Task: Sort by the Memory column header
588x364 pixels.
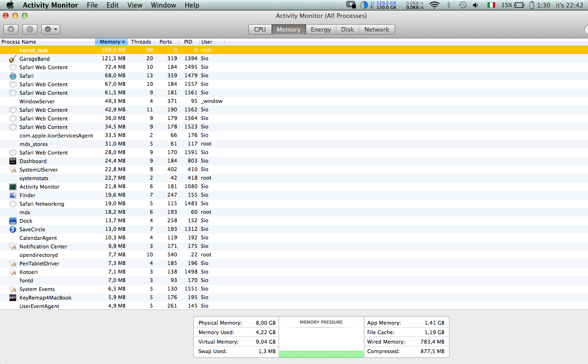Action: click(111, 42)
